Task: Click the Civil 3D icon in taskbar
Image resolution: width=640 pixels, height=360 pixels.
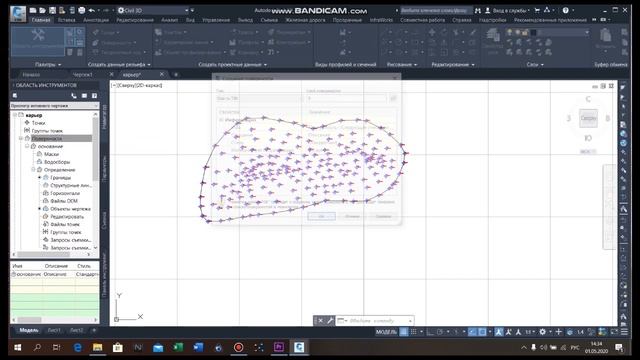Action: [299, 347]
